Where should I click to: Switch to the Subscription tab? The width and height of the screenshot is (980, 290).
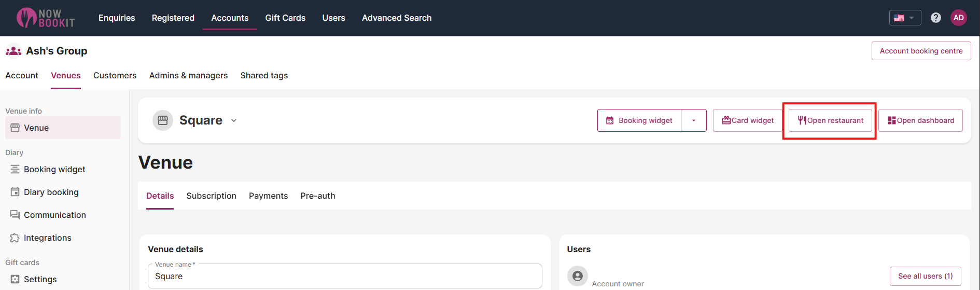tap(211, 196)
